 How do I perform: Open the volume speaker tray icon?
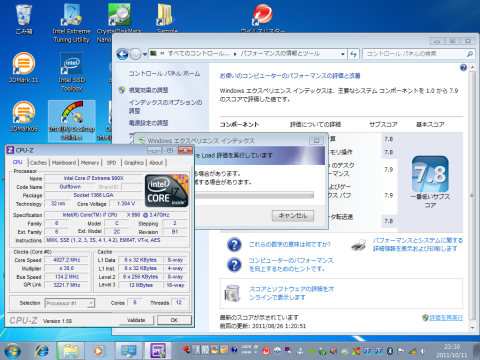pos(424,351)
